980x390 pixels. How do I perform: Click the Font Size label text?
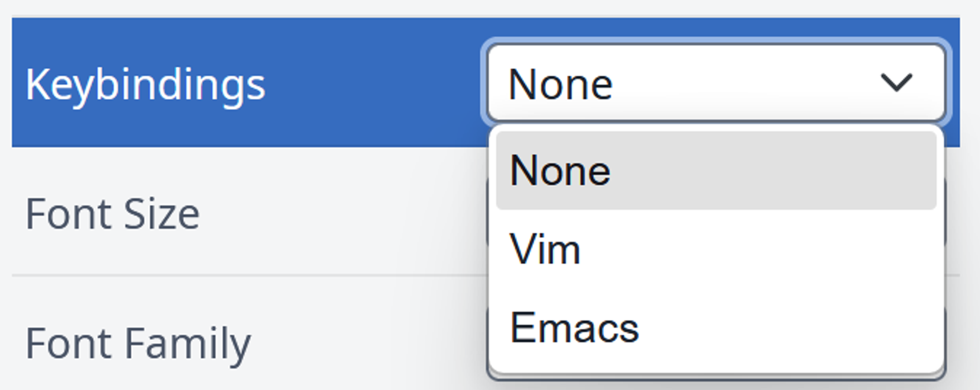click(114, 213)
